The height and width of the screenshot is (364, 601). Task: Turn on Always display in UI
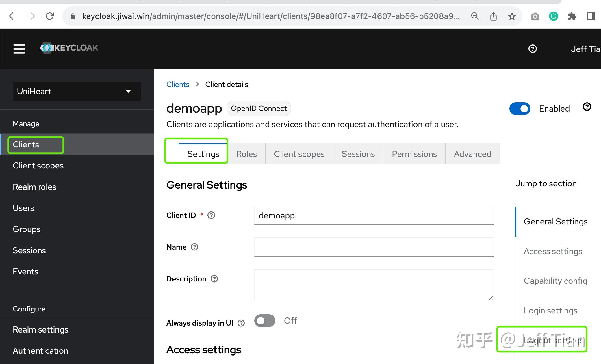point(265,321)
